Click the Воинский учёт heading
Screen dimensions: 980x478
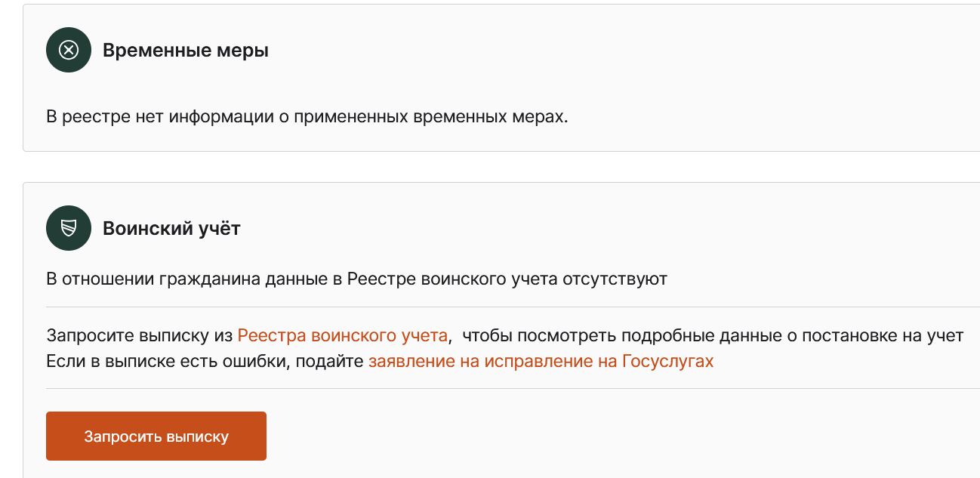pos(171,228)
